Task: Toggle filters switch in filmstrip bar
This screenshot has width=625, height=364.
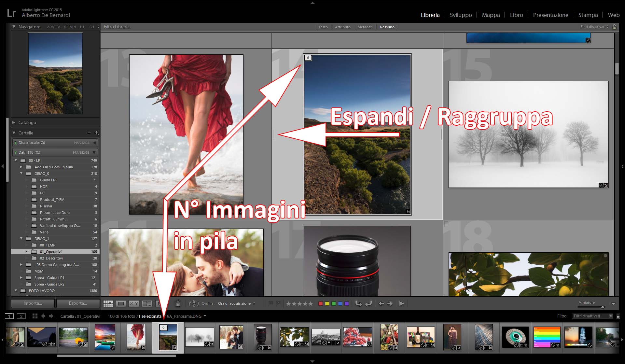Action: pyautogui.click(x=618, y=316)
